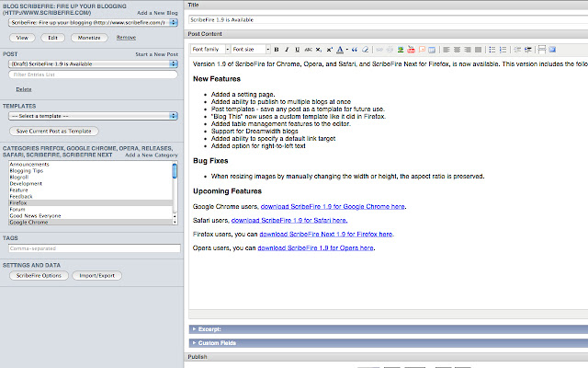Click 'Save Current Post as Template' button

pos(54,131)
